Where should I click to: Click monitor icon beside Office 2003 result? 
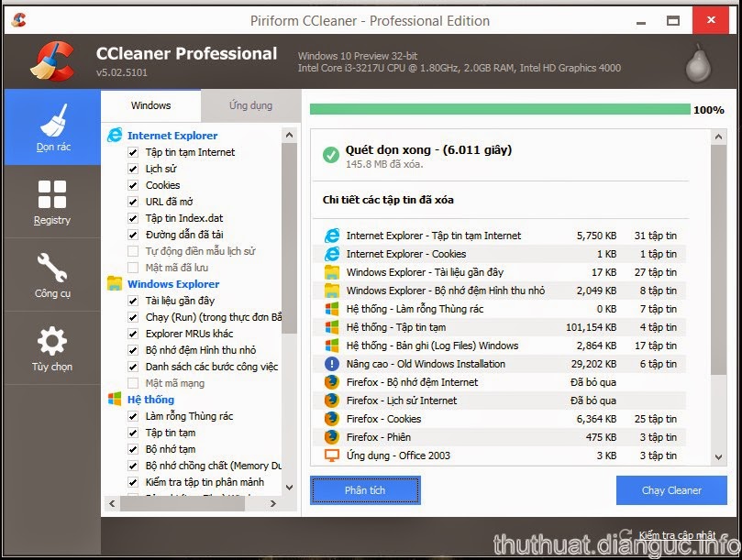332,455
